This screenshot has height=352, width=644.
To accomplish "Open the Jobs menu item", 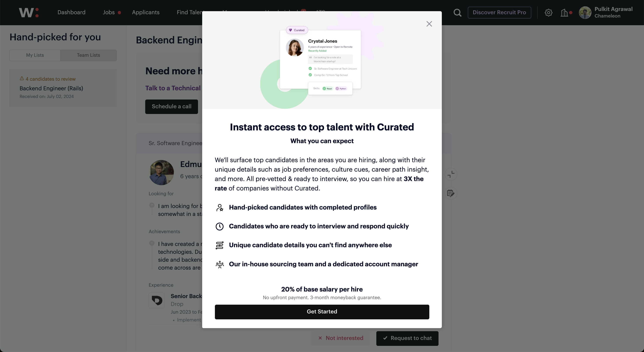I will 109,12.
